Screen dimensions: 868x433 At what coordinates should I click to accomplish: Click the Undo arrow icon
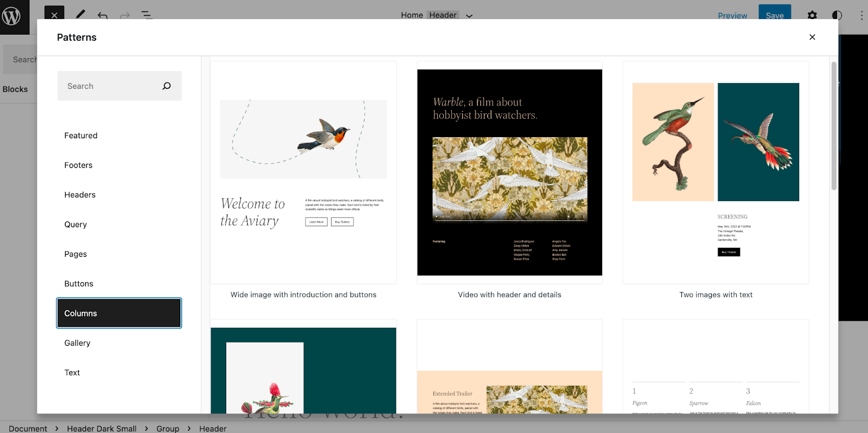pos(103,15)
